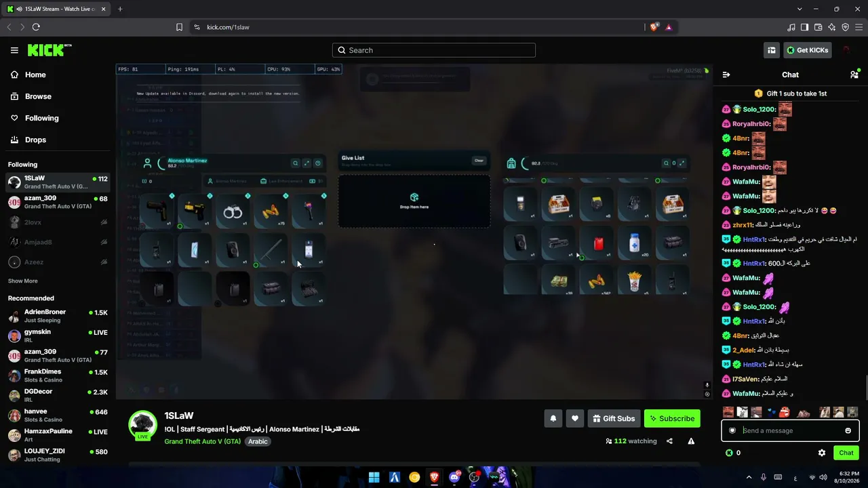Open the browser main menu
This screenshot has width=868, height=488.
[x=859, y=27]
